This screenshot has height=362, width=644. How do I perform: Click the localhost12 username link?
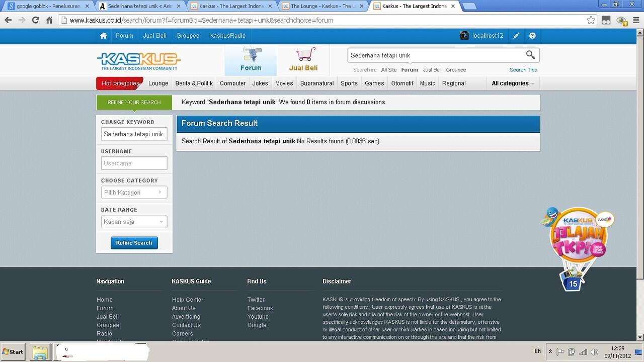click(x=488, y=36)
